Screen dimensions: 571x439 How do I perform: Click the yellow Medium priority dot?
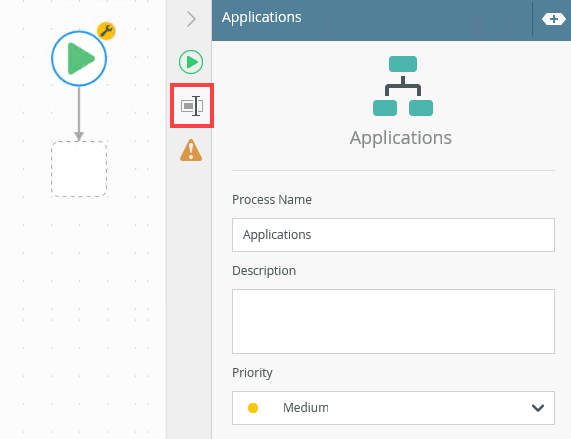point(253,408)
